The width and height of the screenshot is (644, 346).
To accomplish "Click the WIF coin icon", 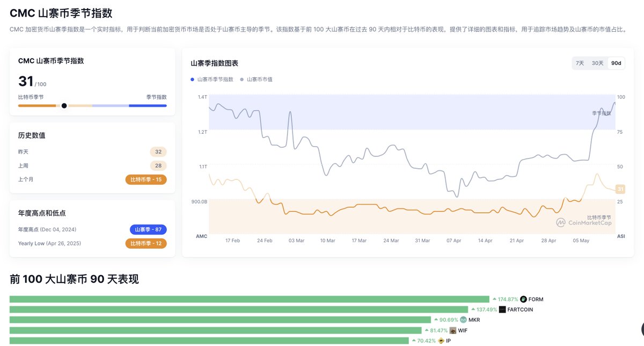I will (x=453, y=330).
